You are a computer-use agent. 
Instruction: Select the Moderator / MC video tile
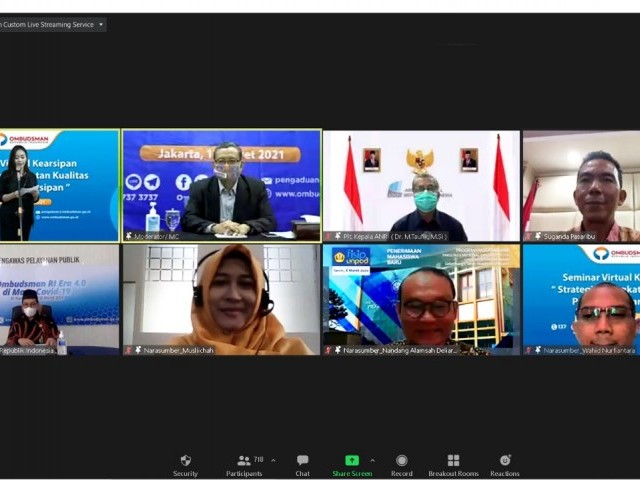click(221, 185)
